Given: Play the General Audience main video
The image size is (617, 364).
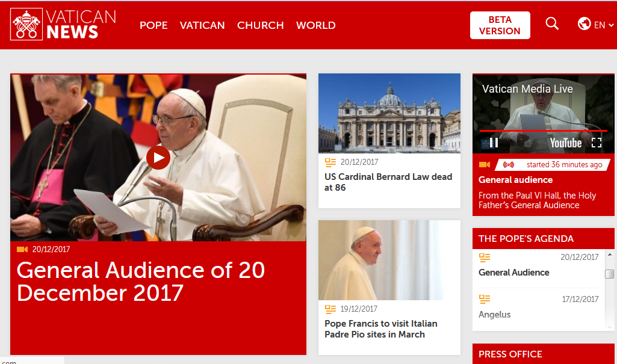Looking at the screenshot, I should point(158,158).
